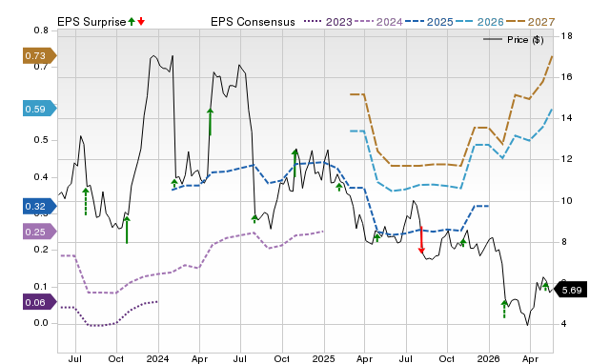Select the dashed green surprise arrow after Jul 2023
The width and height of the screenshot is (610, 364).
tap(86, 201)
